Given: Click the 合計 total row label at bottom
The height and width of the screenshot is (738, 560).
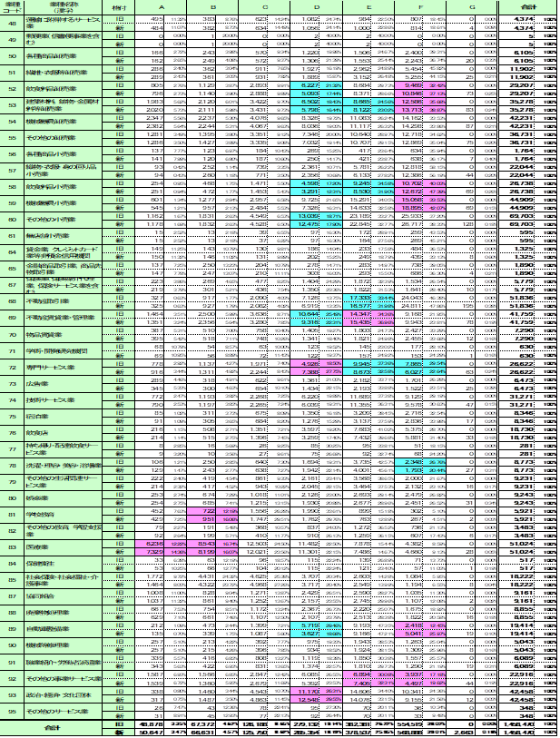Looking at the screenshot, I should point(55,728).
